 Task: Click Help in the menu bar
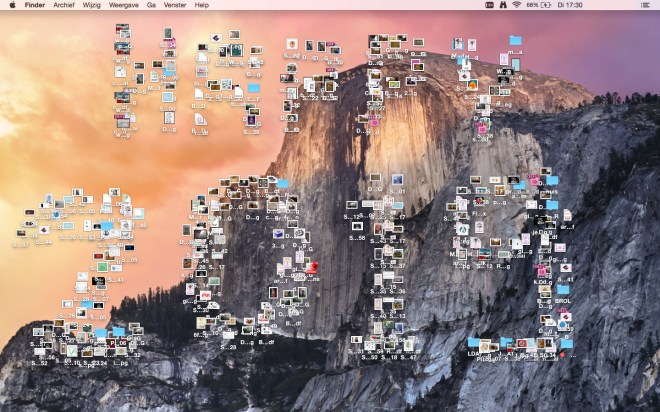[x=202, y=5]
